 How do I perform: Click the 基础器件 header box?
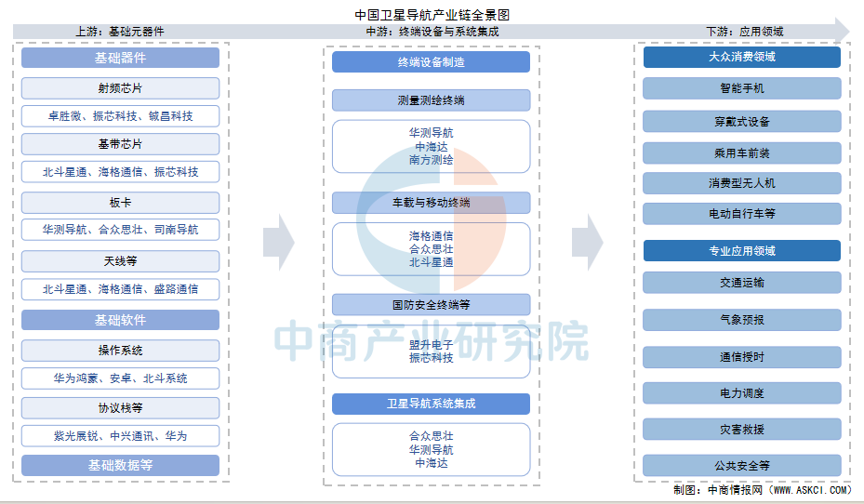click(120, 58)
